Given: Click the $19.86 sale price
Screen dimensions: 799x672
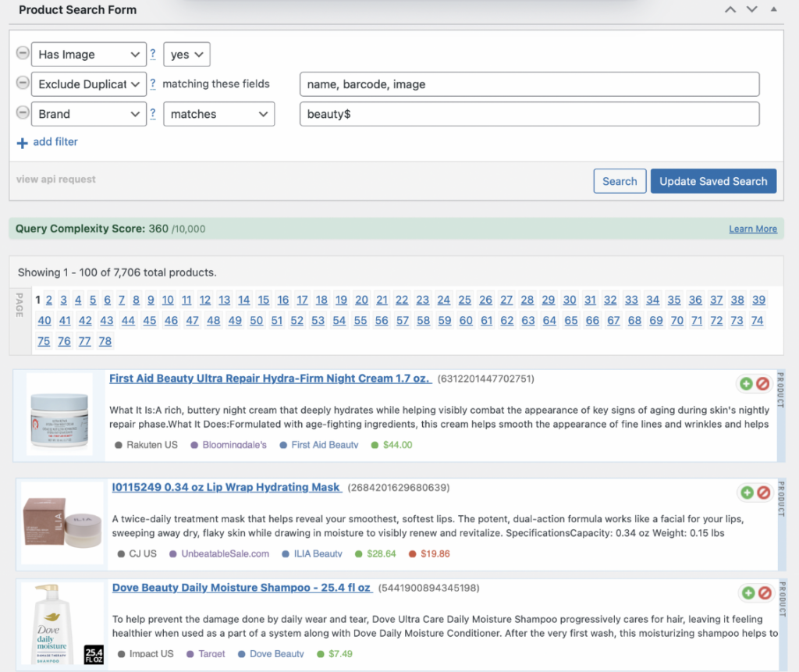Looking at the screenshot, I should click(435, 553).
